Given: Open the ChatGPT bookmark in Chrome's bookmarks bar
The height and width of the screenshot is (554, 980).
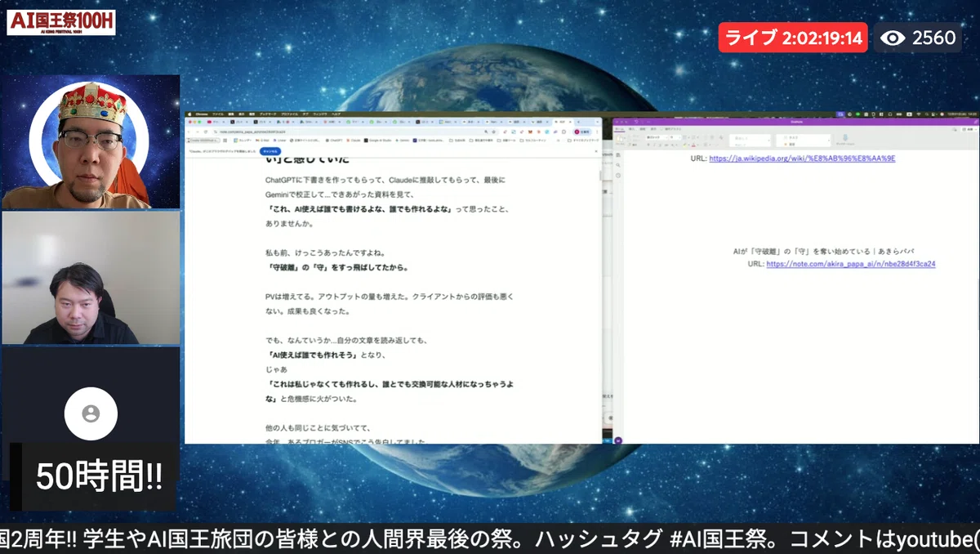Looking at the screenshot, I should (x=335, y=141).
